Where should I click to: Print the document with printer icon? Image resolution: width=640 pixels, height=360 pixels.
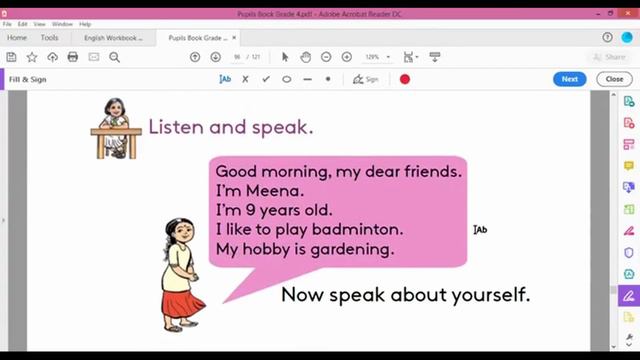[73, 57]
